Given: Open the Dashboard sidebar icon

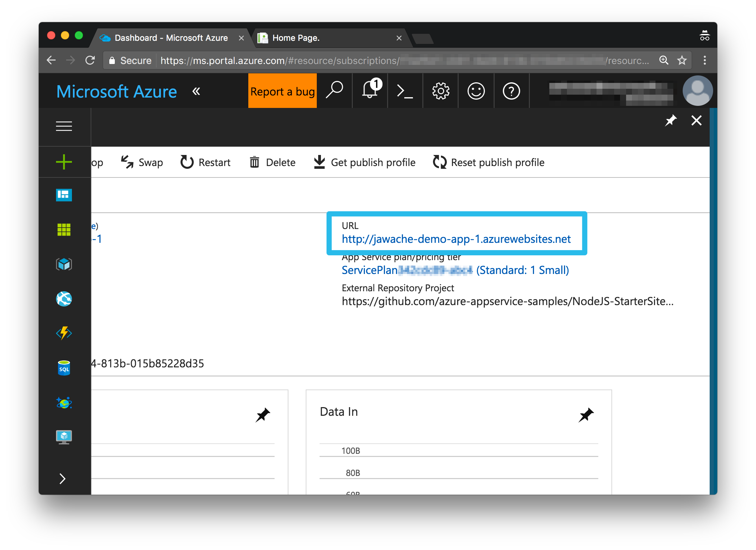Looking at the screenshot, I should [x=64, y=195].
